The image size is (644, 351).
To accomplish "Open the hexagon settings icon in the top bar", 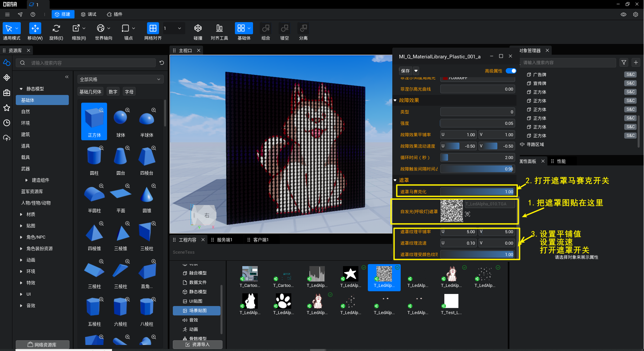I will [636, 14].
